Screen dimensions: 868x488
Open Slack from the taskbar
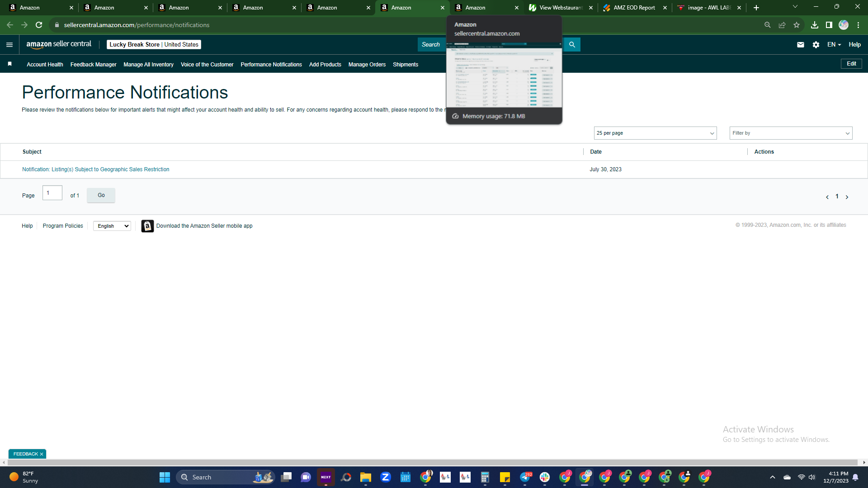coord(545,477)
